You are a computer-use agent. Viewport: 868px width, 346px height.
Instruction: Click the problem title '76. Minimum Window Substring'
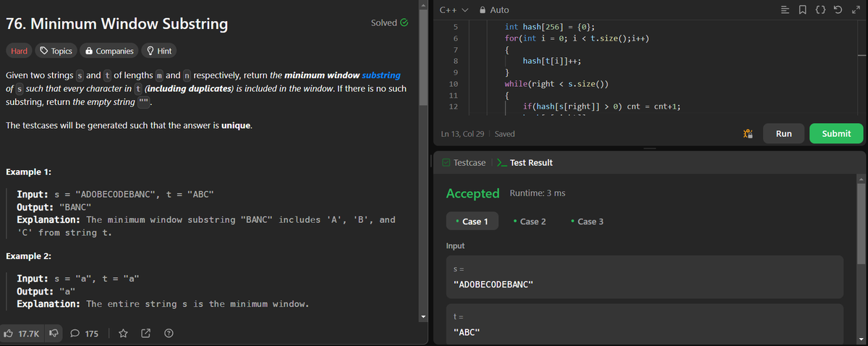click(116, 24)
